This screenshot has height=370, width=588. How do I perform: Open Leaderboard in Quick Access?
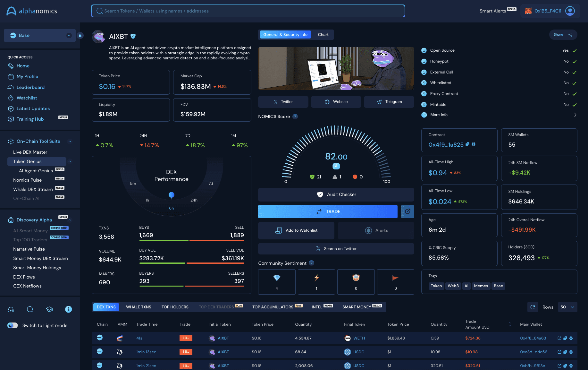(30, 87)
